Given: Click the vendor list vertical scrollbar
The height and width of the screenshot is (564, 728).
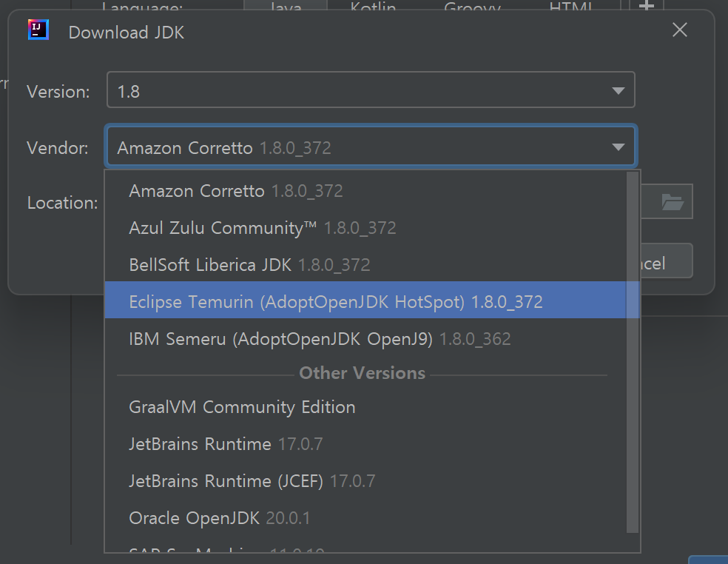Looking at the screenshot, I should pos(633,352).
